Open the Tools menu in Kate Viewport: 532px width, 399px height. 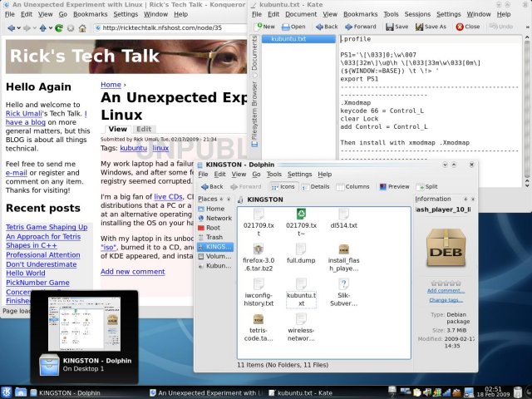pyautogui.click(x=391, y=14)
